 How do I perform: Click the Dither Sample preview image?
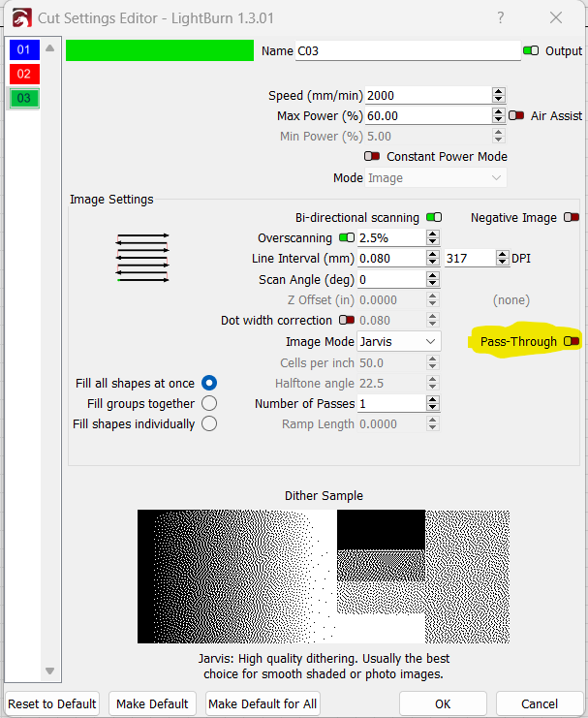click(324, 577)
